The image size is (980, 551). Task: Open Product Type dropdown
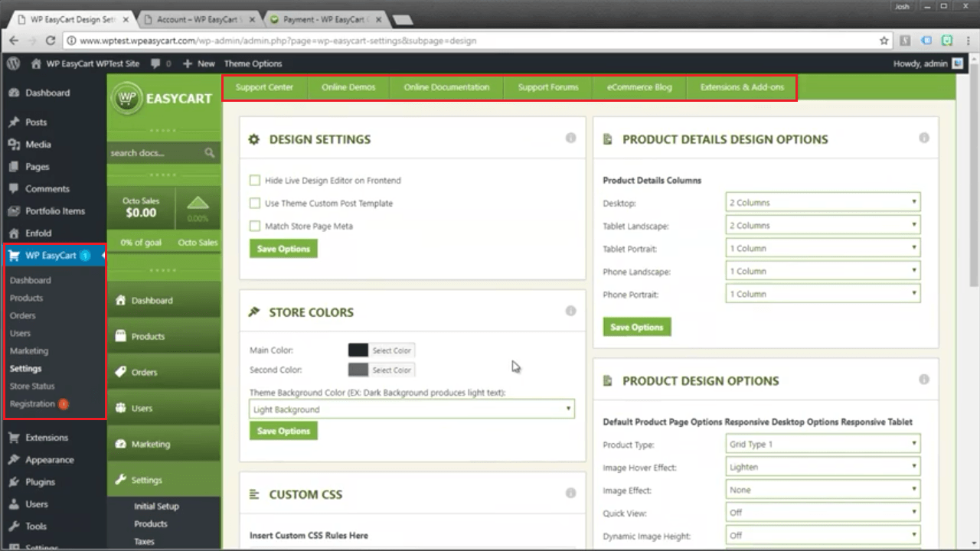[x=823, y=444]
